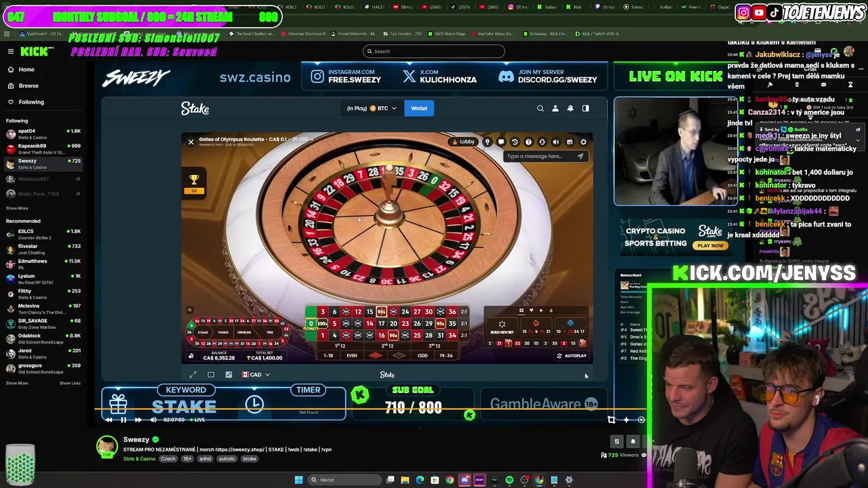868x488 pixels.
Task: Open roulette help question mark icon
Action: click(528, 142)
